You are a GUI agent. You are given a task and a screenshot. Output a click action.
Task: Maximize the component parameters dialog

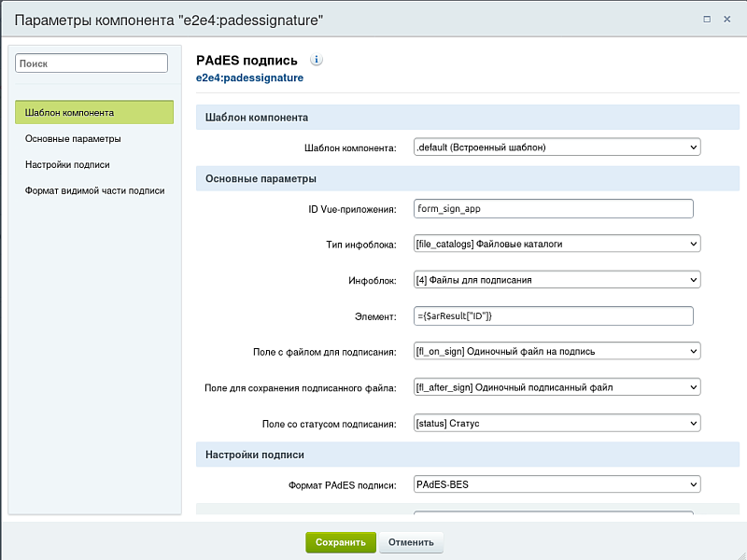[x=706, y=20]
